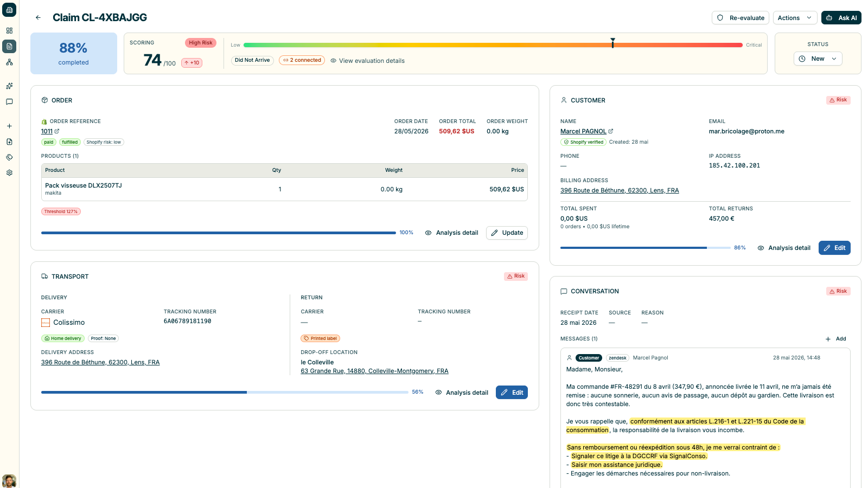868x488 pixels.
Task: Open Ask AI assistant
Action: [x=841, y=18]
